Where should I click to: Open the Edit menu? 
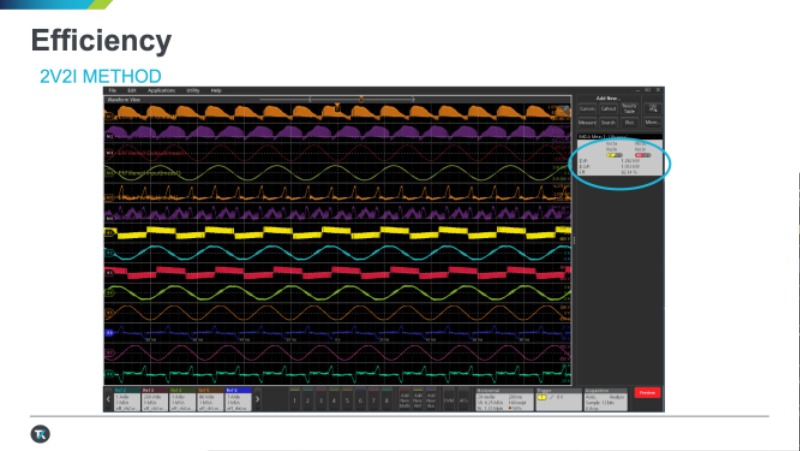click(x=132, y=91)
